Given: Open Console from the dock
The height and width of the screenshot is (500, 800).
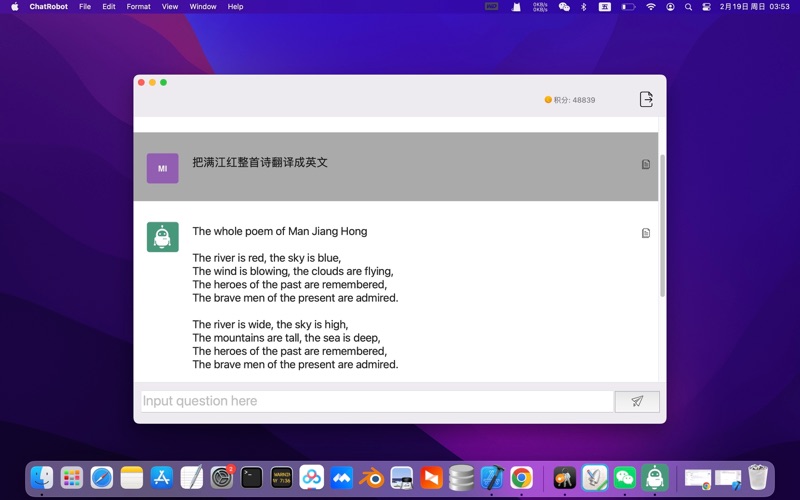Looking at the screenshot, I should pyautogui.click(x=282, y=478).
